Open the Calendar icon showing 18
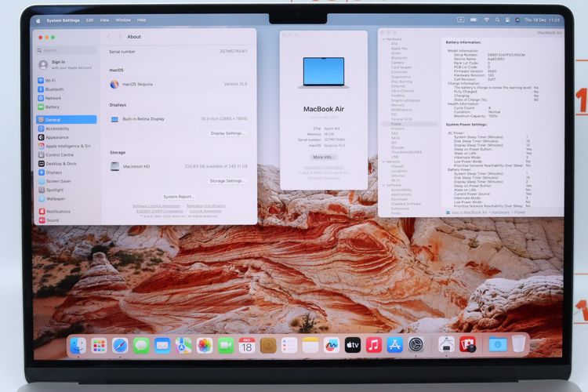Screen dimensions: 588x392 [x=247, y=345]
